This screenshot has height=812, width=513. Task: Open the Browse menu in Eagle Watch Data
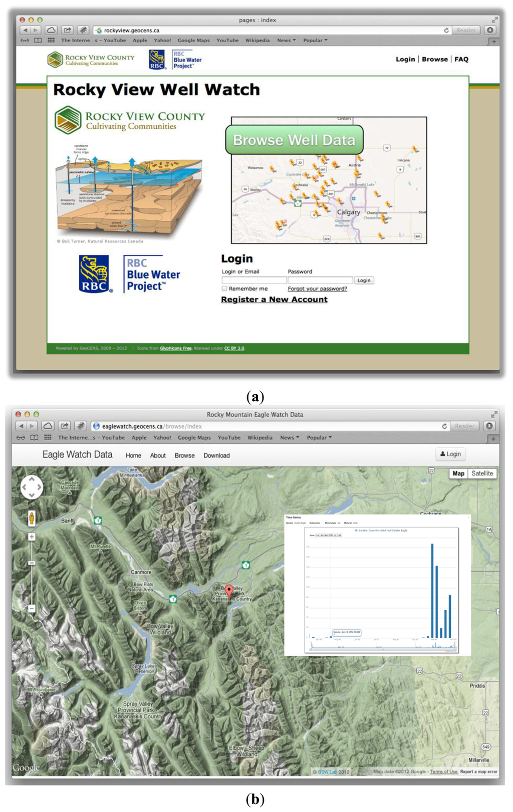[x=184, y=455]
